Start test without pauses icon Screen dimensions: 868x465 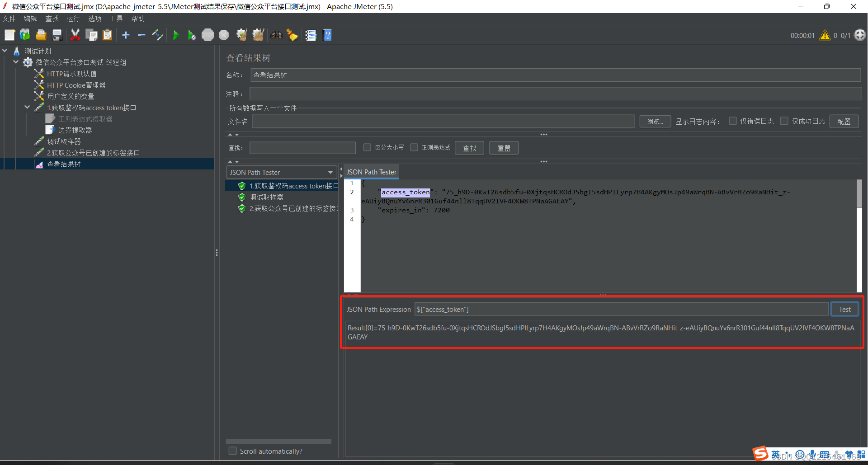192,35
